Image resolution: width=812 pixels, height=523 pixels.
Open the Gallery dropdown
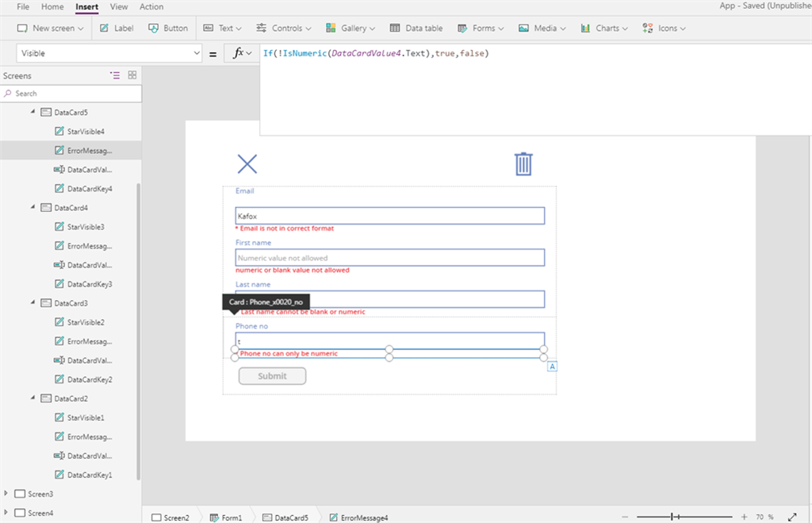coord(350,28)
